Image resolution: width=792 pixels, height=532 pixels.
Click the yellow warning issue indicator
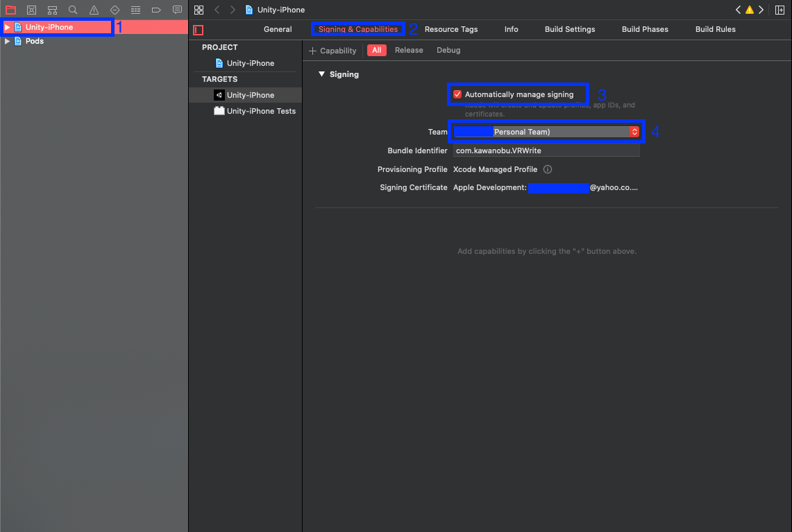pos(750,10)
